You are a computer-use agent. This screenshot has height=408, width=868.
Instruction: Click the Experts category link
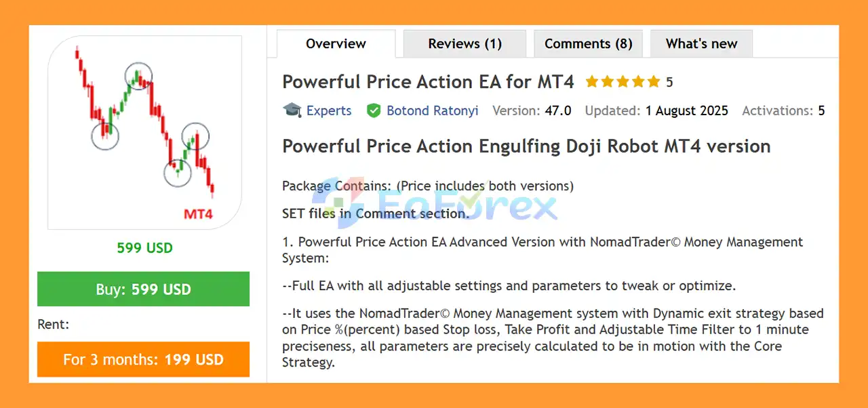coord(329,110)
